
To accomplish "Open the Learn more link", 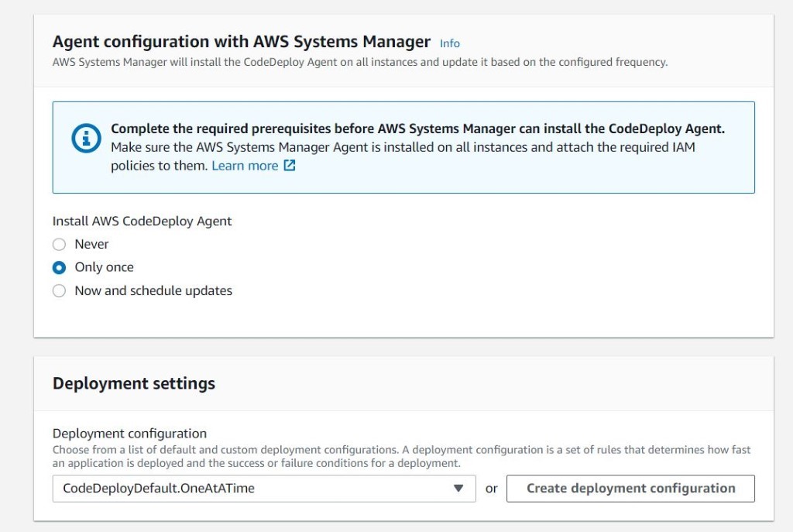I will (x=245, y=166).
